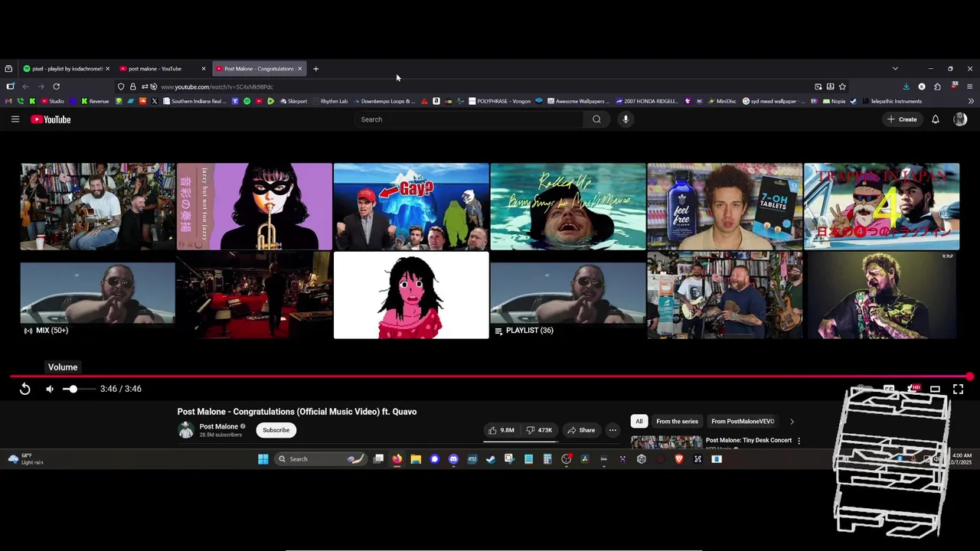Subscribe to the Post Malone channel
This screenshot has width=980, height=551.
276,430
